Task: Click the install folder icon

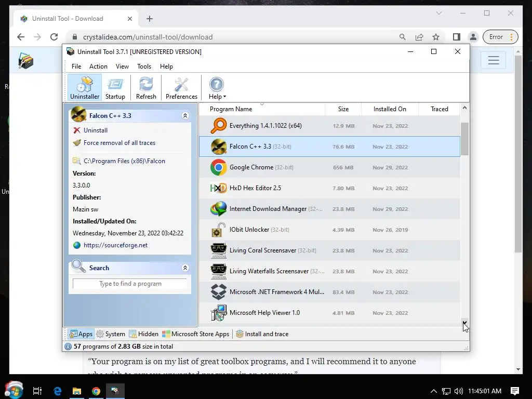Action: pos(77,161)
